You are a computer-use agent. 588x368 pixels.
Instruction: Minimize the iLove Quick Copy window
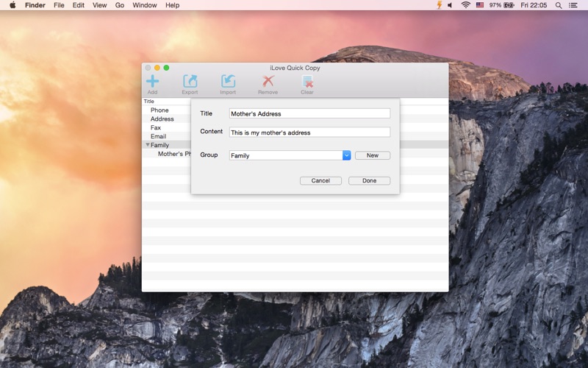pyautogui.click(x=157, y=68)
